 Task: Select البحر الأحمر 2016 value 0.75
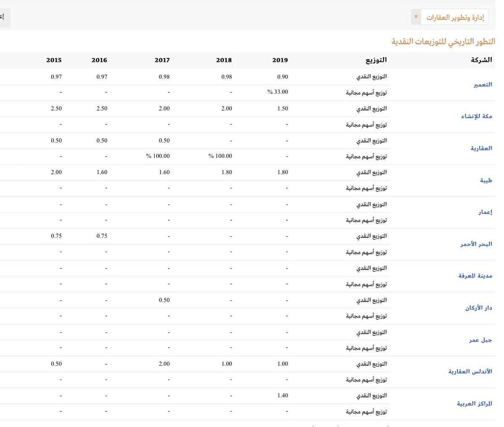[x=102, y=236]
